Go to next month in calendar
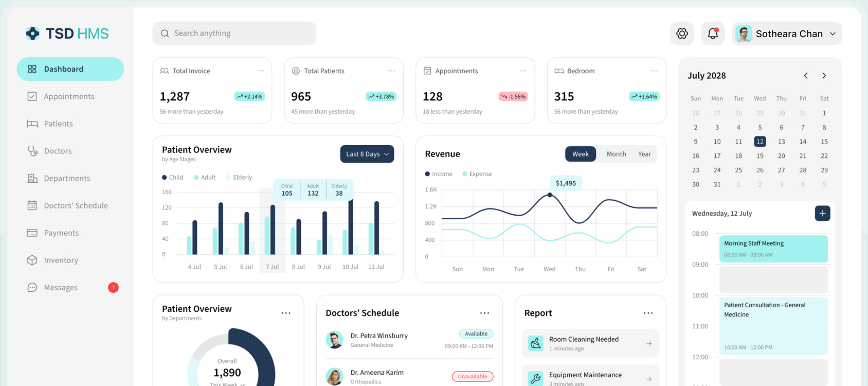 824,76
